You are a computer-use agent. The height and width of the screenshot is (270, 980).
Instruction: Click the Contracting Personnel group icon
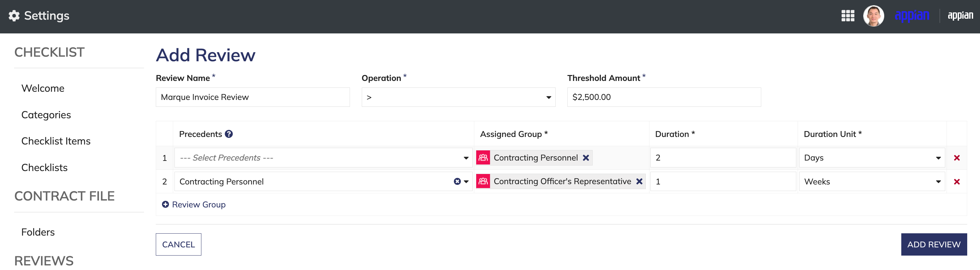(483, 157)
